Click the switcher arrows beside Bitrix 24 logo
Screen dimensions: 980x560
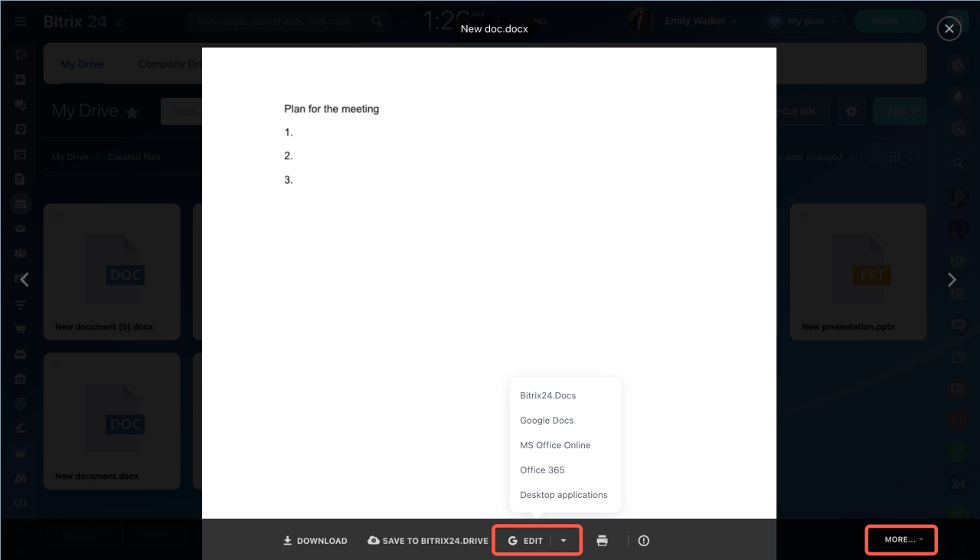click(x=119, y=22)
